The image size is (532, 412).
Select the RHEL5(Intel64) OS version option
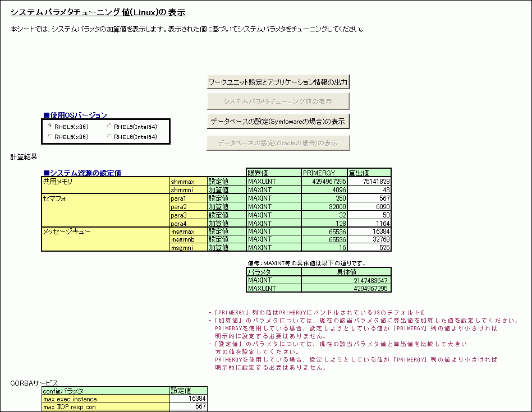(x=109, y=126)
